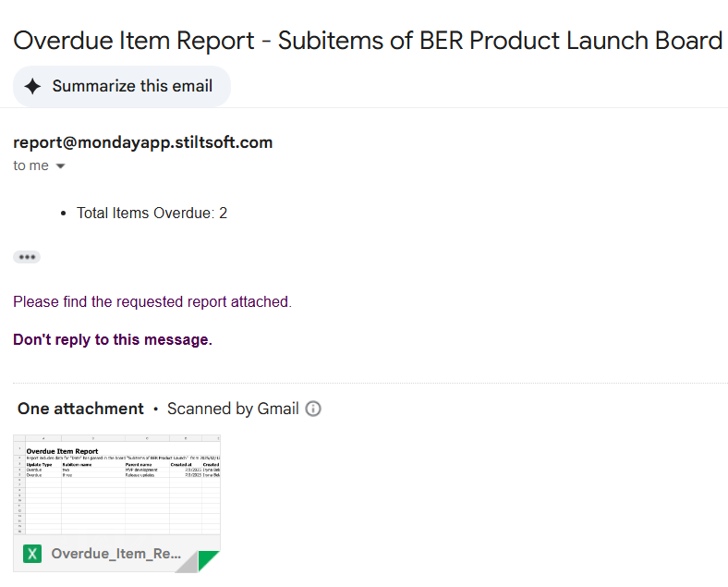This screenshot has width=728, height=587.
Task: Click the green folded corner on attachment
Action: click(x=211, y=559)
